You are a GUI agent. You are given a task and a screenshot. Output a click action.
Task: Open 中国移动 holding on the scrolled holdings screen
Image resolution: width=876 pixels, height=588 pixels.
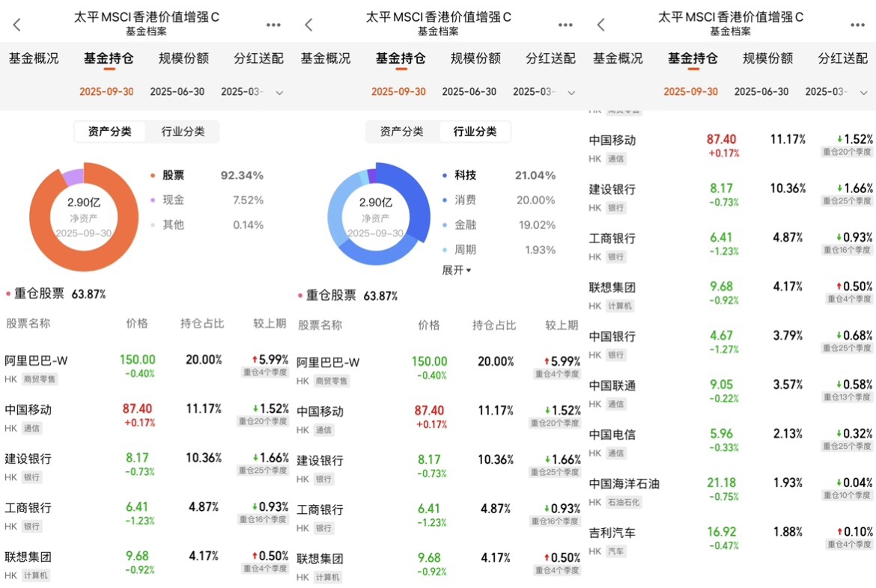(730, 148)
